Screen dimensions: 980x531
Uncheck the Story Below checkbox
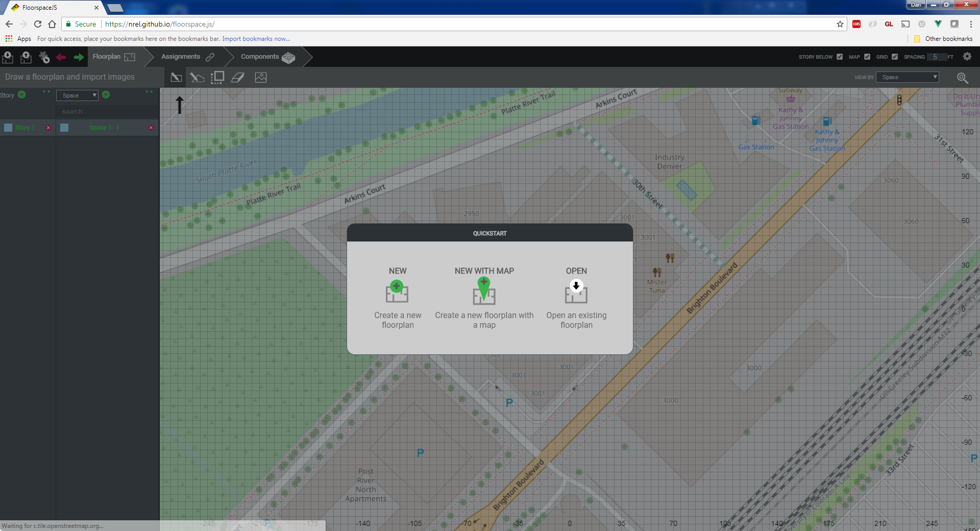[x=840, y=57]
